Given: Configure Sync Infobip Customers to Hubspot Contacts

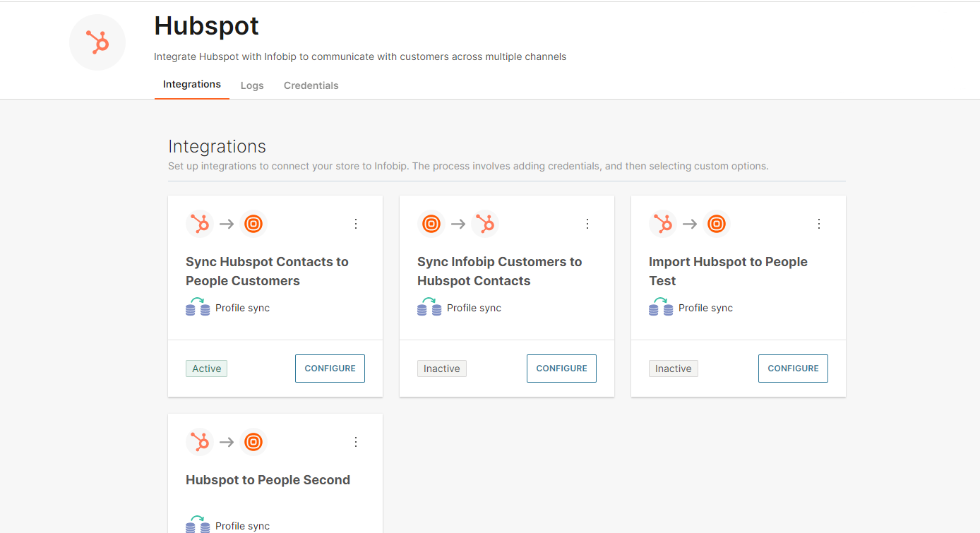Looking at the screenshot, I should [x=561, y=369].
